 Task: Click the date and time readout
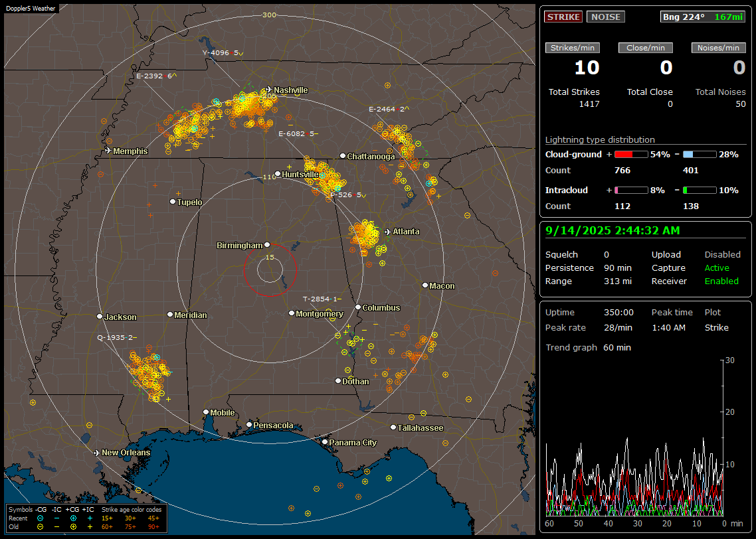[613, 231]
